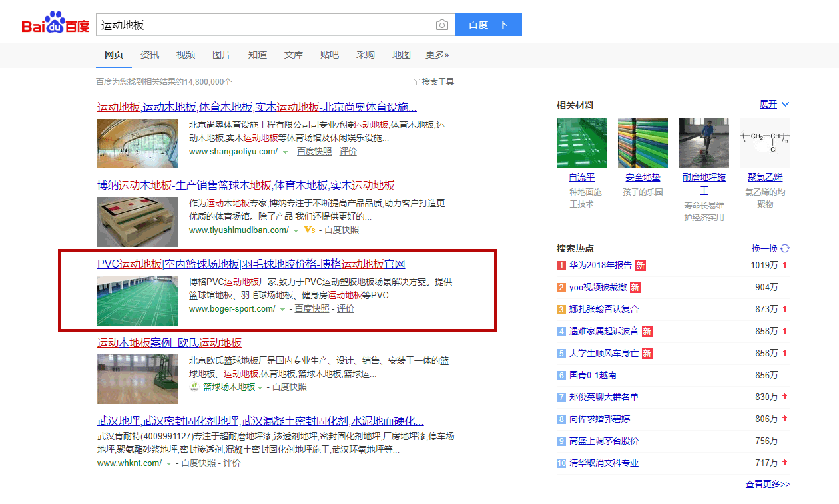This screenshot has width=839, height=504.
Task: Switch to the 图片 tab
Action: 222,55
